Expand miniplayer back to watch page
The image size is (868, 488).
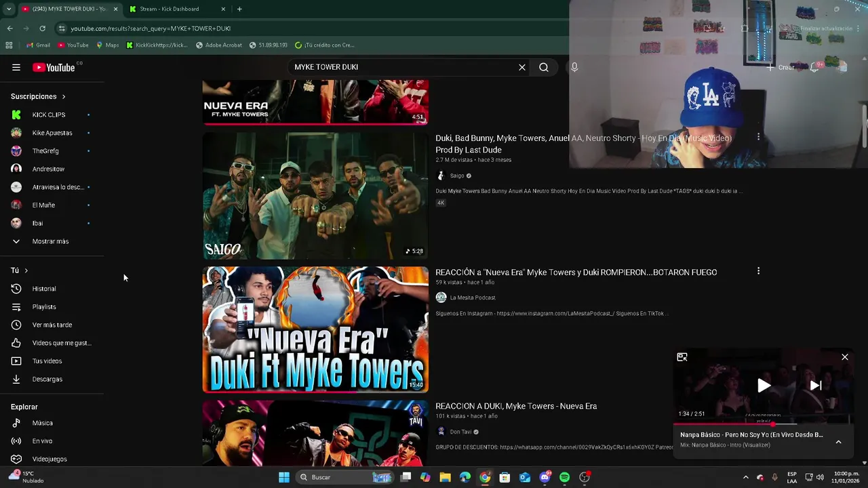(682, 357)
